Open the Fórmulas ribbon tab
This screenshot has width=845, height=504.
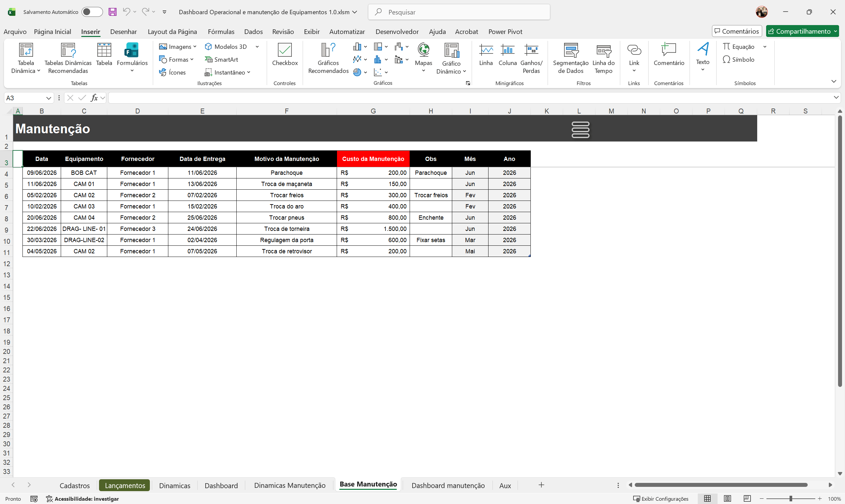(221, 32)
